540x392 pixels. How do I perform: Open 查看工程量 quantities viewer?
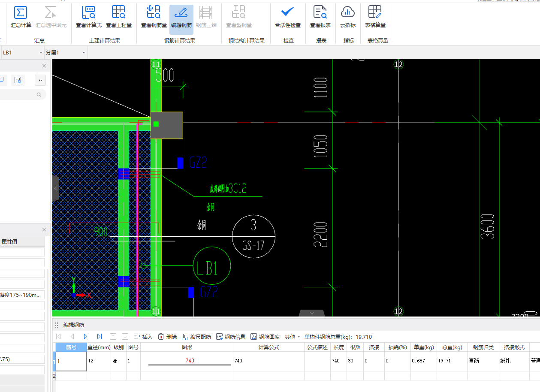119,17
